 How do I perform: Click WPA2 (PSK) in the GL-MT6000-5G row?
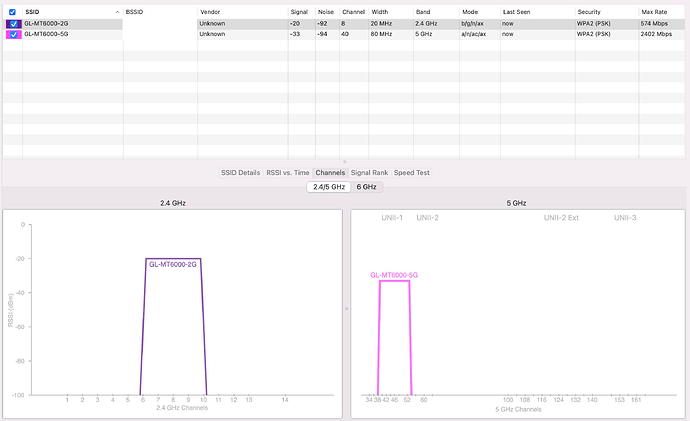(x=594, y=34)
